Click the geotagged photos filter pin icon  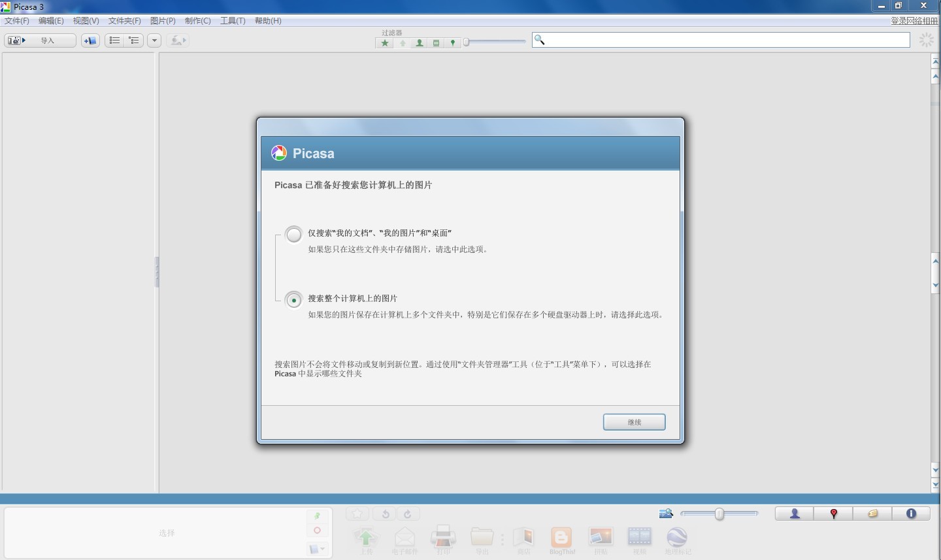pos(452,43)
